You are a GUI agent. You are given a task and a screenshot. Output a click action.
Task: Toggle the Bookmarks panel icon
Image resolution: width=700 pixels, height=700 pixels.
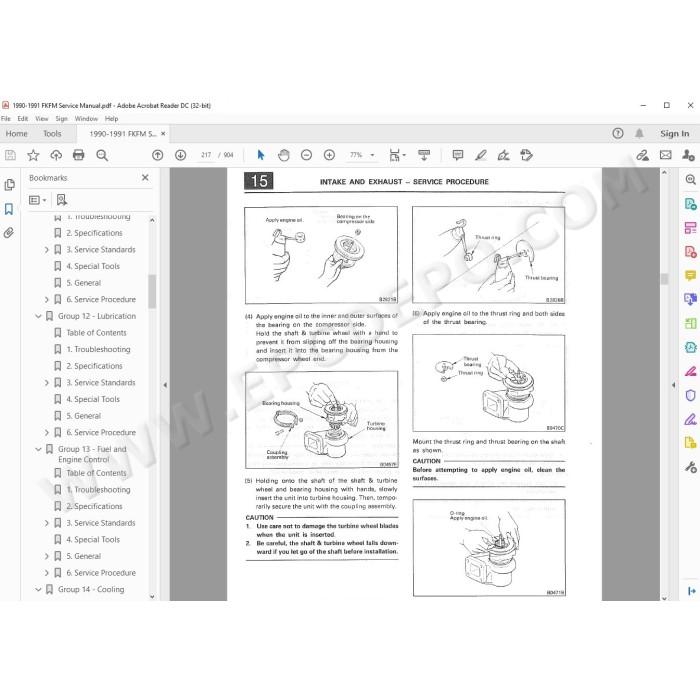tap(9, 209)
